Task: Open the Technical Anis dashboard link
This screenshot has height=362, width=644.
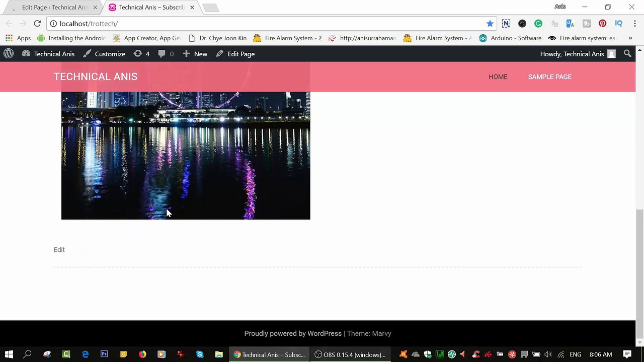Action: point(48,54)
